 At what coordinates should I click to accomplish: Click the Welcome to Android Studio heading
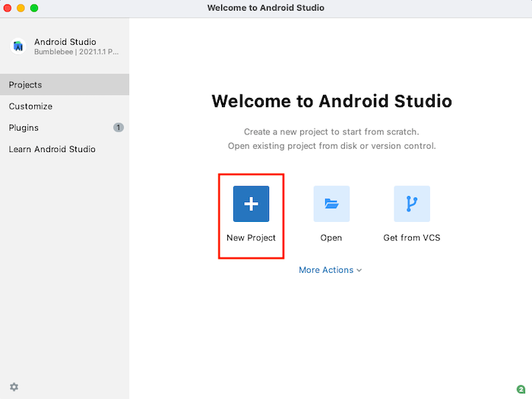pyautogui.click(x=332, y=101)
